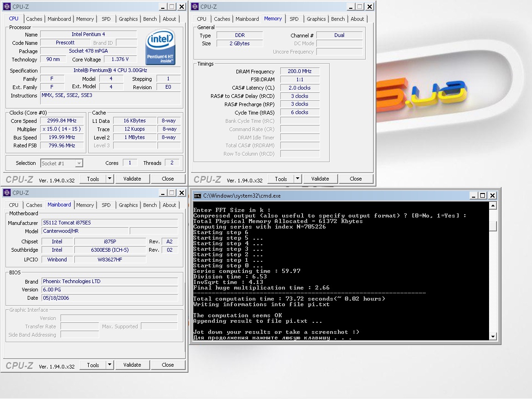The width and height of the screenshot is (532, 399).
Task: Open Graphics tab in CPU window
Action: [128, 19]
